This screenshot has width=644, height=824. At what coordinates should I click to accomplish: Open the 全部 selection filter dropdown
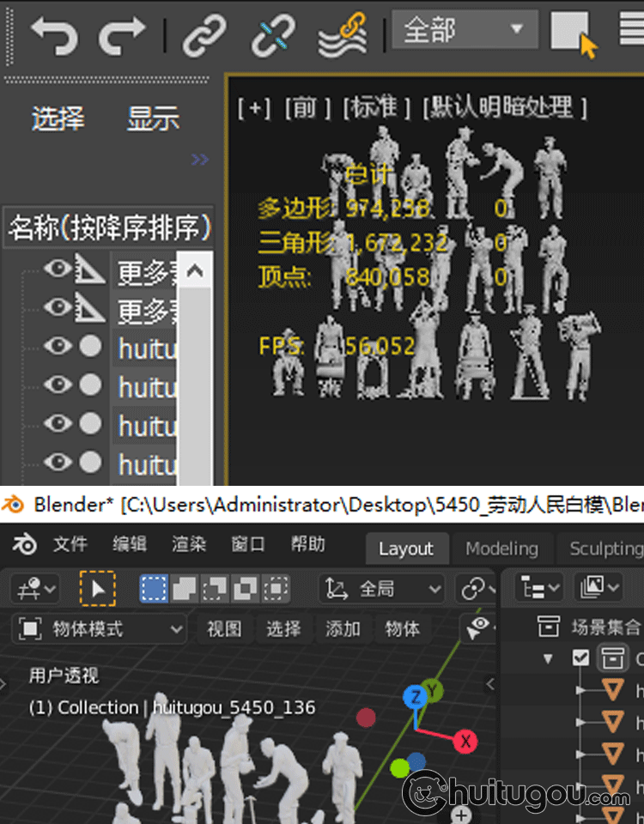tap(465, 29)
